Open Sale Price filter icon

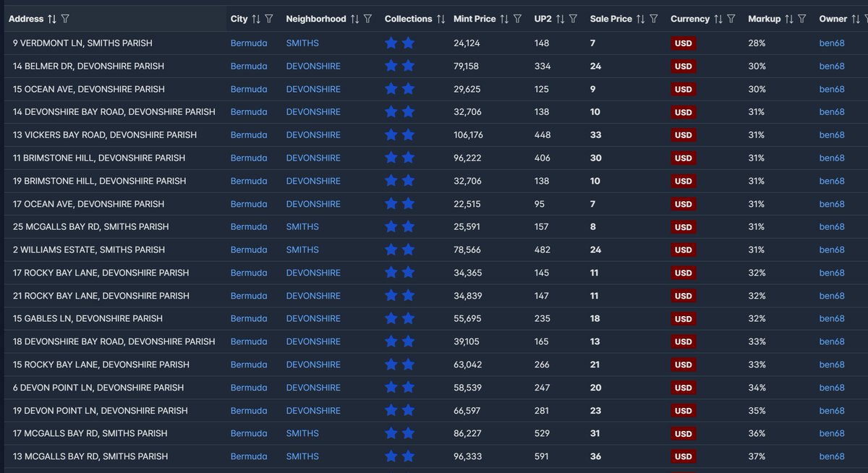click(x=653, y=19)
